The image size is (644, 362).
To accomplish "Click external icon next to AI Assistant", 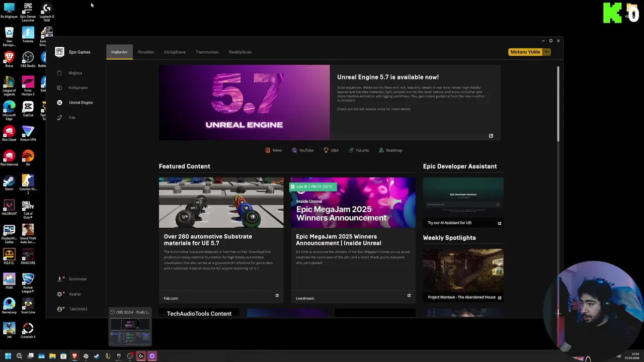I will point(500,223).
